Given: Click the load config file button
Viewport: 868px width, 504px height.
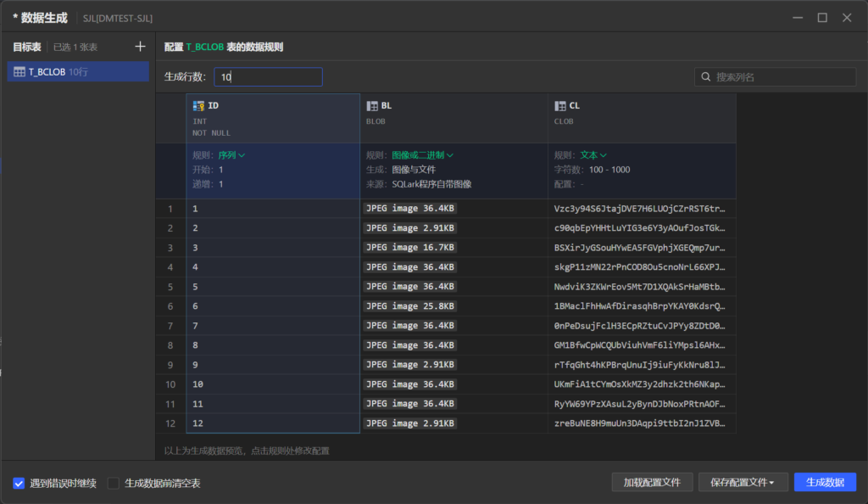Looking at the screenshot, I should click(x=652, y=482).
